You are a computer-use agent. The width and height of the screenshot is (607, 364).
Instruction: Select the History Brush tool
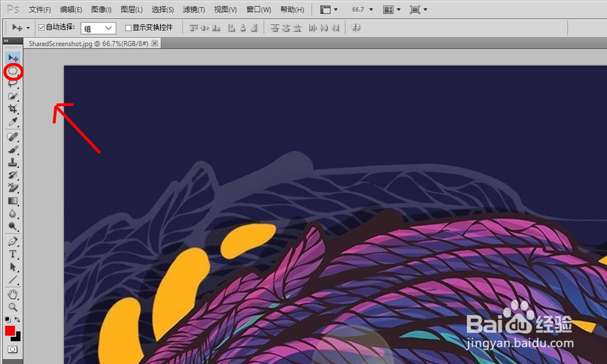(x=13, y=175)
